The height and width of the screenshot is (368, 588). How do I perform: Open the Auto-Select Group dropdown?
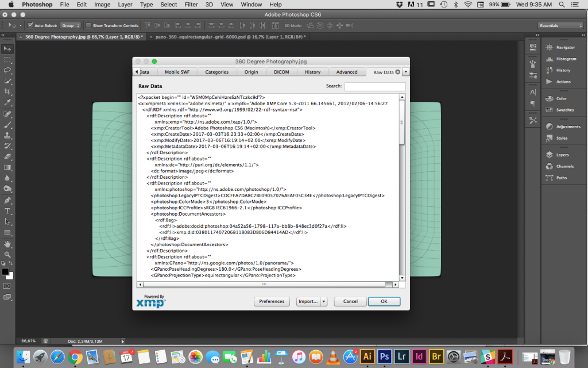(x=71, y=25)
